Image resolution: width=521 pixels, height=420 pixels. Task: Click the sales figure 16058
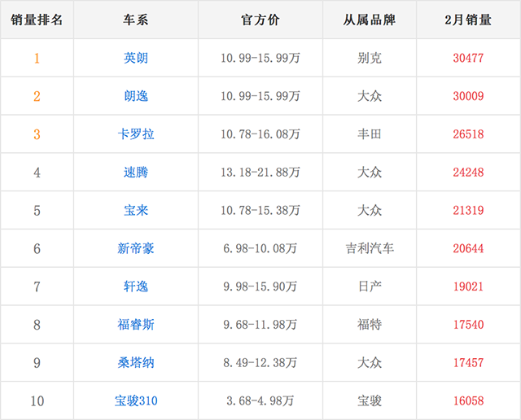[469, 400]
